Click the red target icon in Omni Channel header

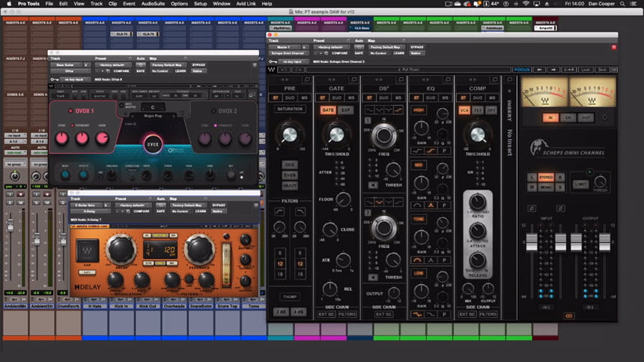click(614, 47)
